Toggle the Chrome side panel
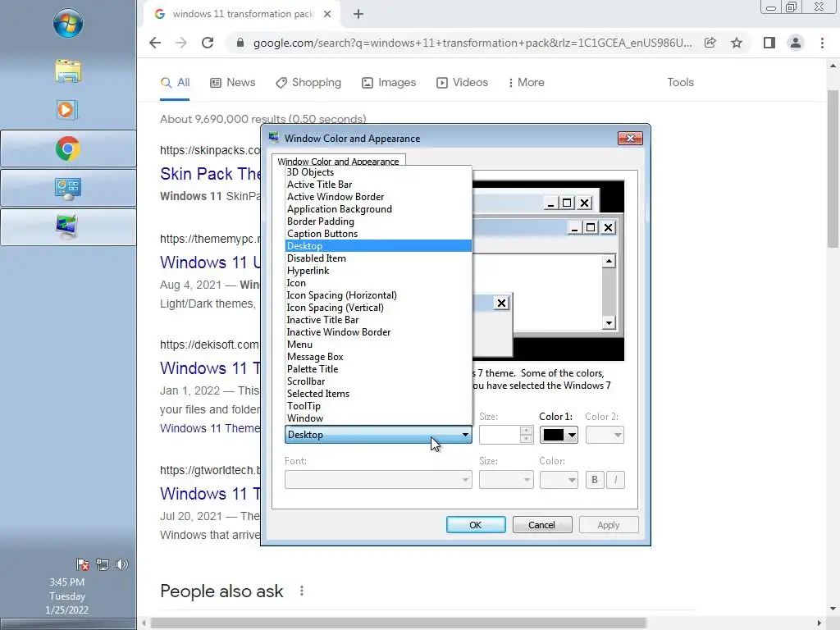 click(769, 43)
